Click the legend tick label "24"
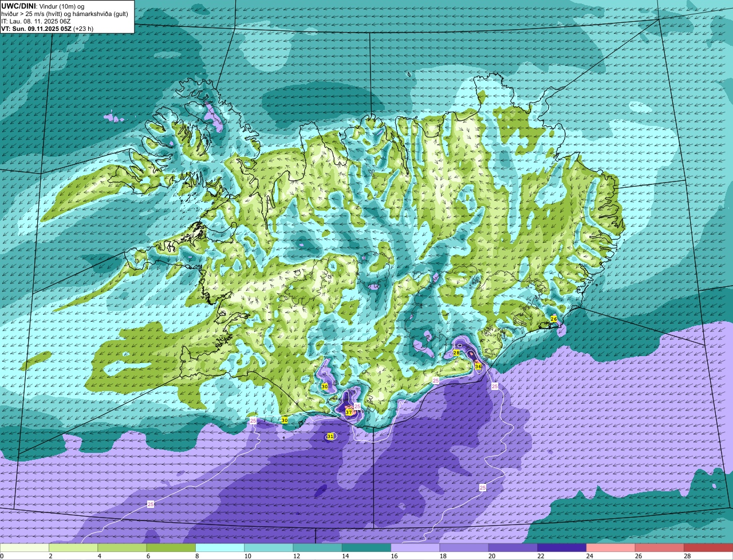This screenshot has height=560, width=733. point(589,556)
